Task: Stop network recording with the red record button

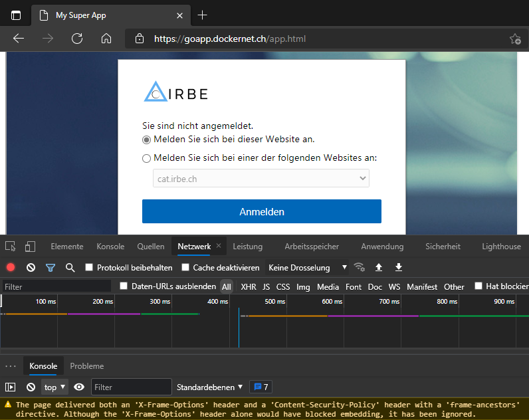Action: (11, 268)
